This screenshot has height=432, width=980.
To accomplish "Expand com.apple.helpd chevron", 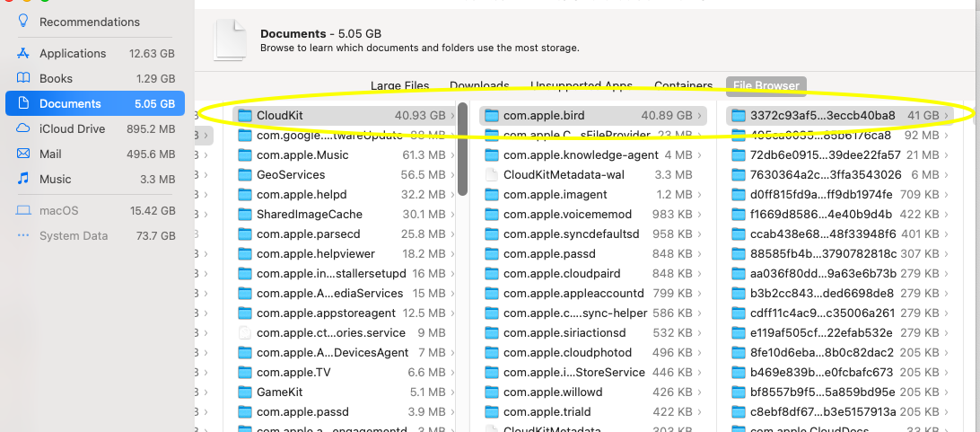I will (452, 194).
